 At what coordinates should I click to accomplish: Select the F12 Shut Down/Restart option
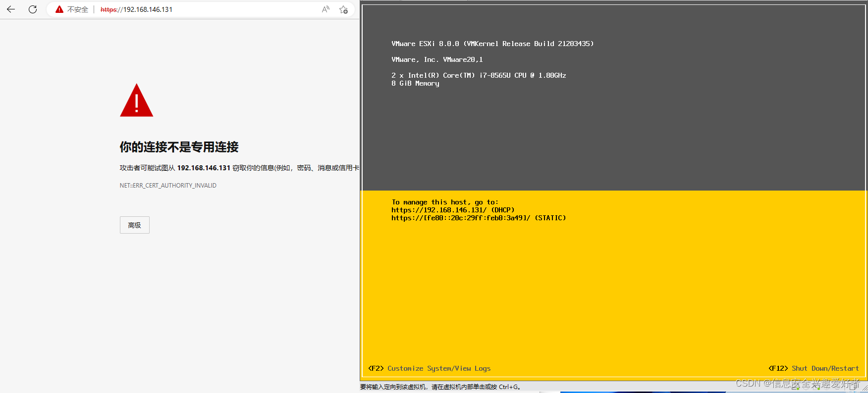tap(814, 368)
